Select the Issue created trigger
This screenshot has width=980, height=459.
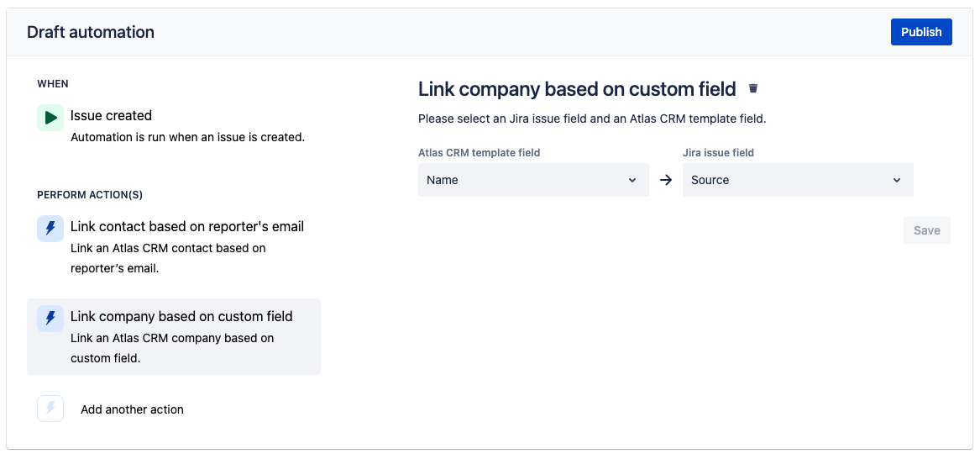pos(111,115)
